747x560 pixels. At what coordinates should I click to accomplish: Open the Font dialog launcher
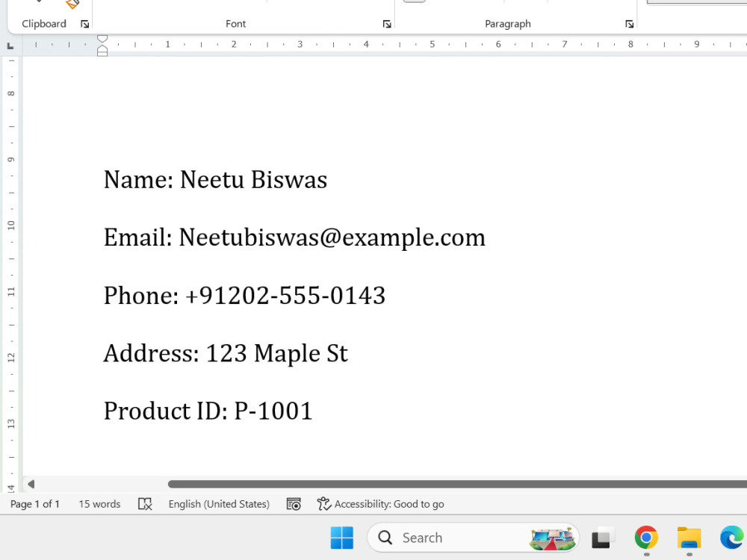387,25
